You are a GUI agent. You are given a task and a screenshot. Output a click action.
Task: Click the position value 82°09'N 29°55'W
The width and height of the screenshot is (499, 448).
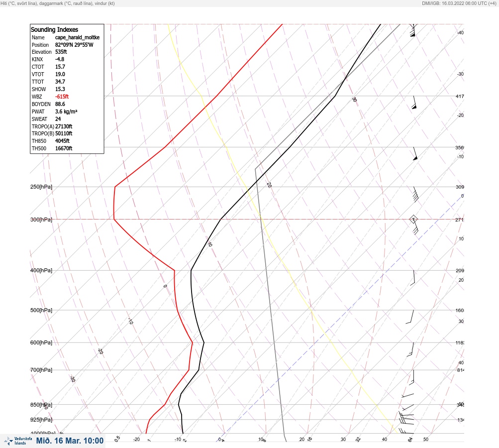point(74,45)
